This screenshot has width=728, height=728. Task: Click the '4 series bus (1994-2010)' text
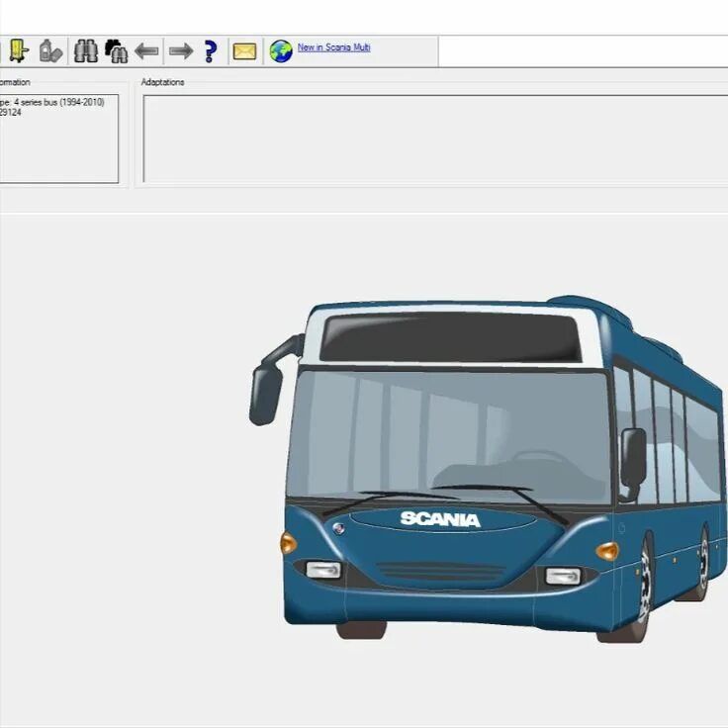[59, 102]
